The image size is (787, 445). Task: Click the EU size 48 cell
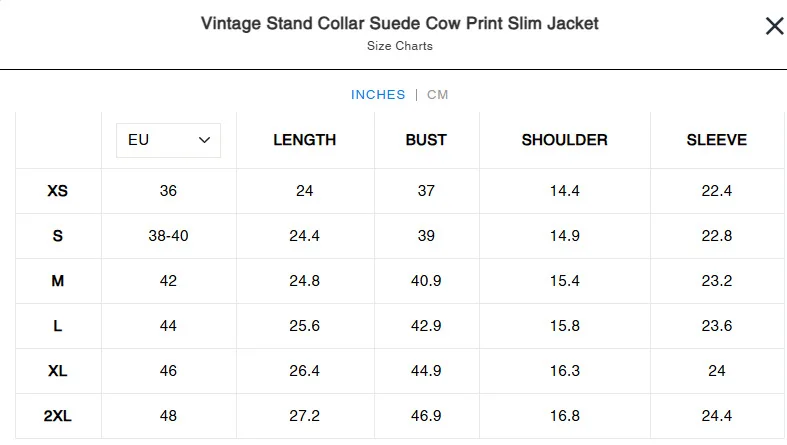168,416
